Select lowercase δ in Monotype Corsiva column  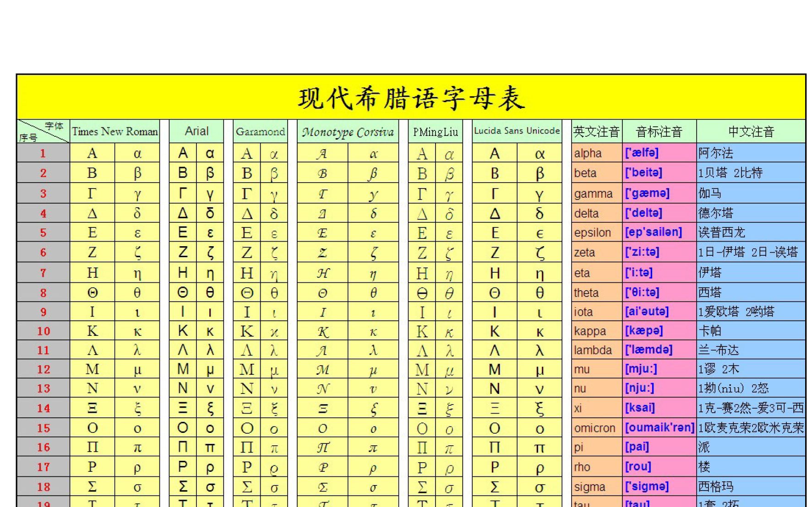point(373,213)
